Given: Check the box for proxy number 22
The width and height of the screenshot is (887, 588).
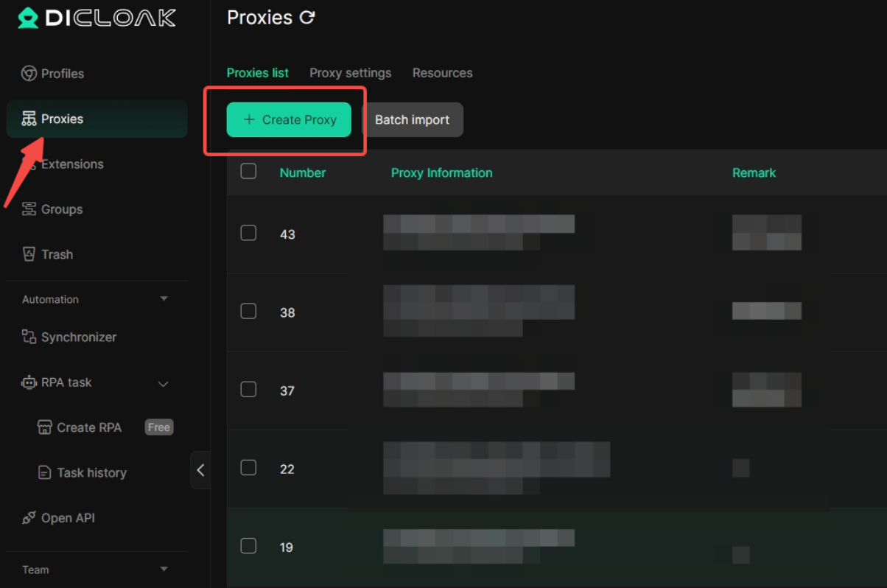Looking at the screenshot, I should click(248, 467).
